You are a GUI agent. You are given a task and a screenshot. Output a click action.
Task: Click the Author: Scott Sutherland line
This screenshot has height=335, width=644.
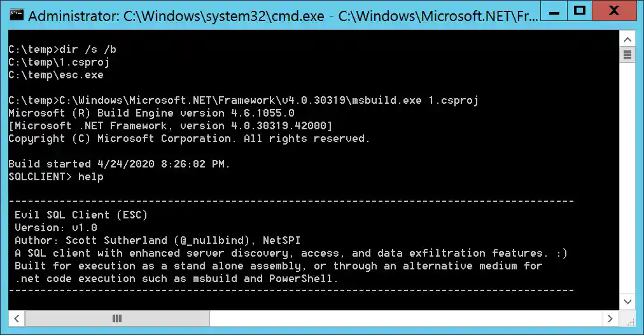click(x=157, y=240)
